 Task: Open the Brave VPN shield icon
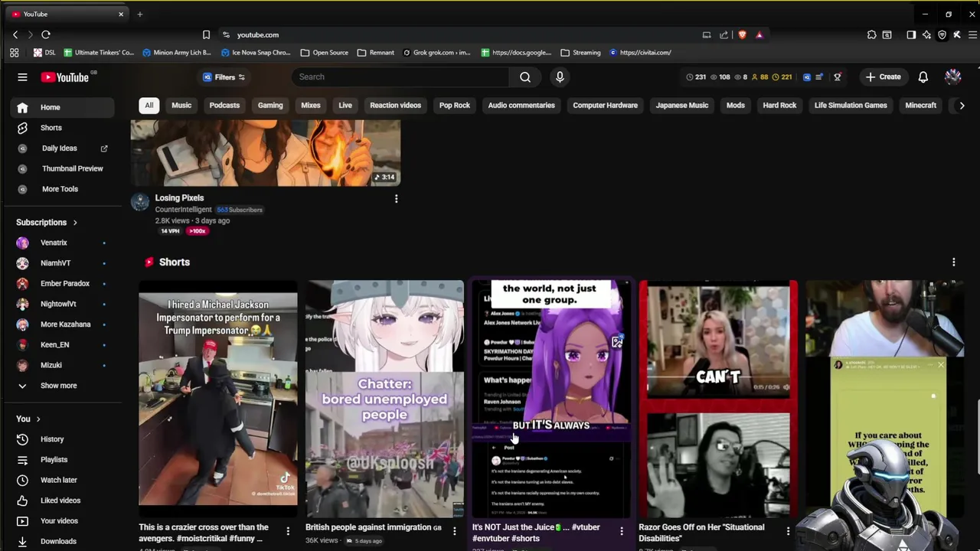(x=942, y=34)
